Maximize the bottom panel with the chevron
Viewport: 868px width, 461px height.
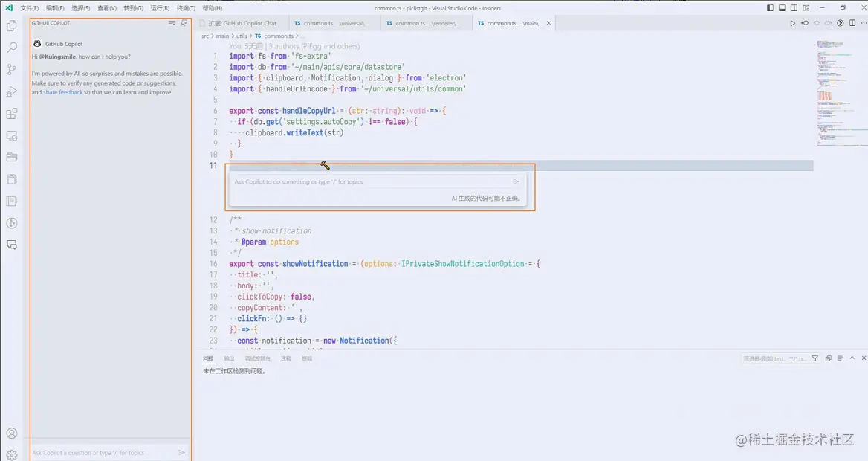click(x=852, y=358)
